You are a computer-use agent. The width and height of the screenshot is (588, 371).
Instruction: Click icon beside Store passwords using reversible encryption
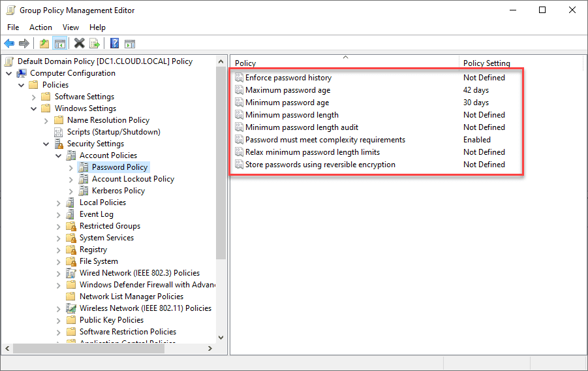tap(239, 165)
